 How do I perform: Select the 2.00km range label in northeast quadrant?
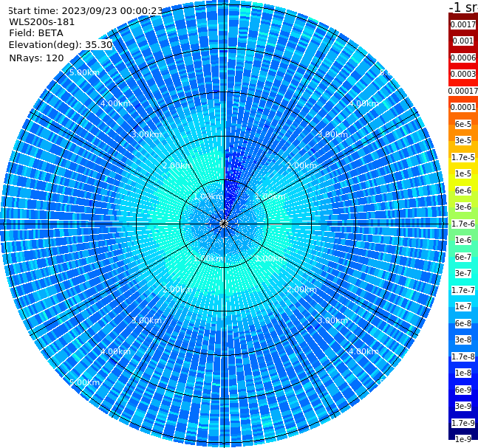click(x=301, y=165)
